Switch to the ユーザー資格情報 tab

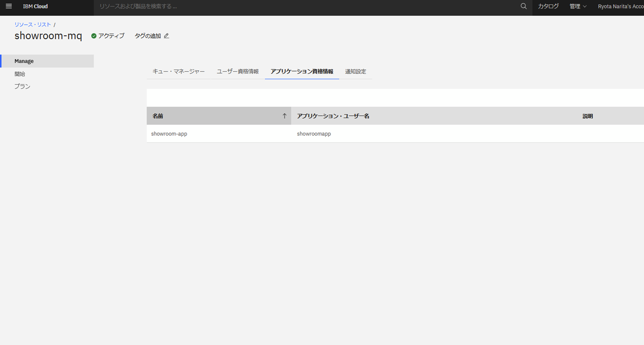tap(238, 71)
